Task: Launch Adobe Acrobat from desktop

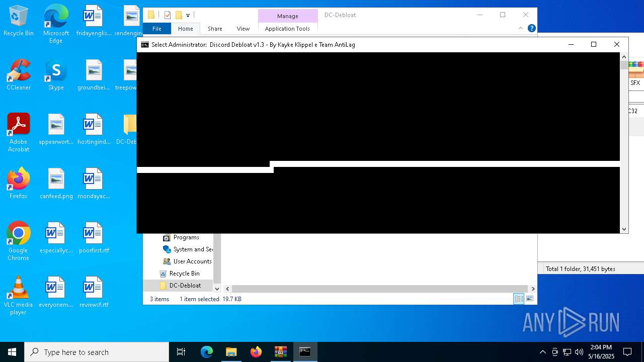Action: click(19, 133)
